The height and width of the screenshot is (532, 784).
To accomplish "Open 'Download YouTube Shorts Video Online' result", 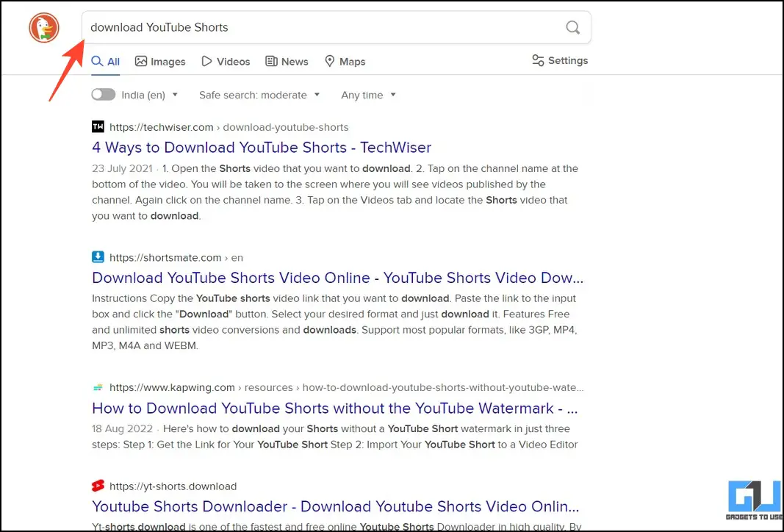I will pos(337,278).
